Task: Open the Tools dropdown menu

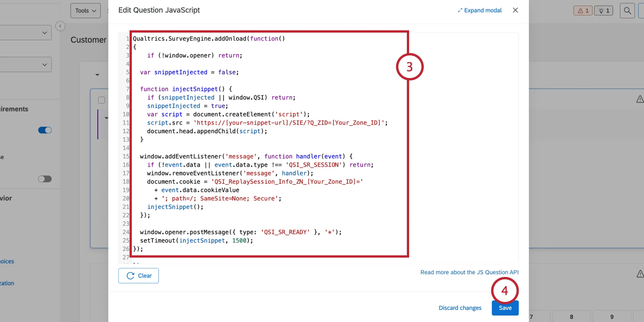Action: [x=86, y=11]
